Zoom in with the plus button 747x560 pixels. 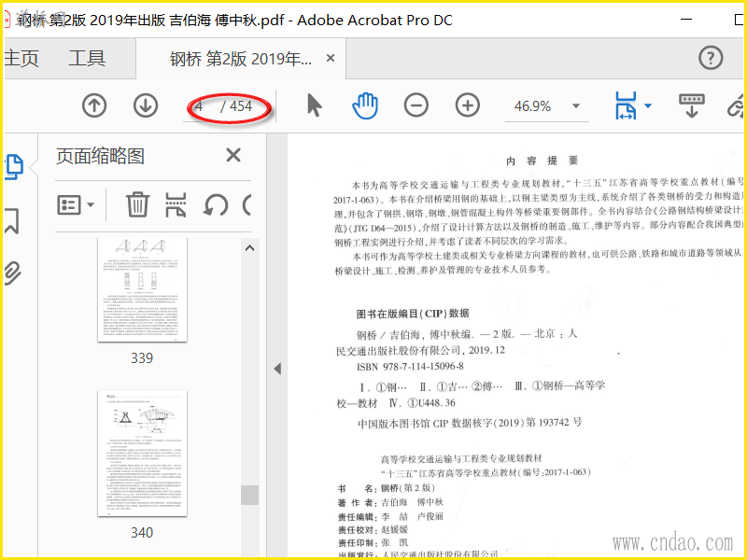[468, 105]
